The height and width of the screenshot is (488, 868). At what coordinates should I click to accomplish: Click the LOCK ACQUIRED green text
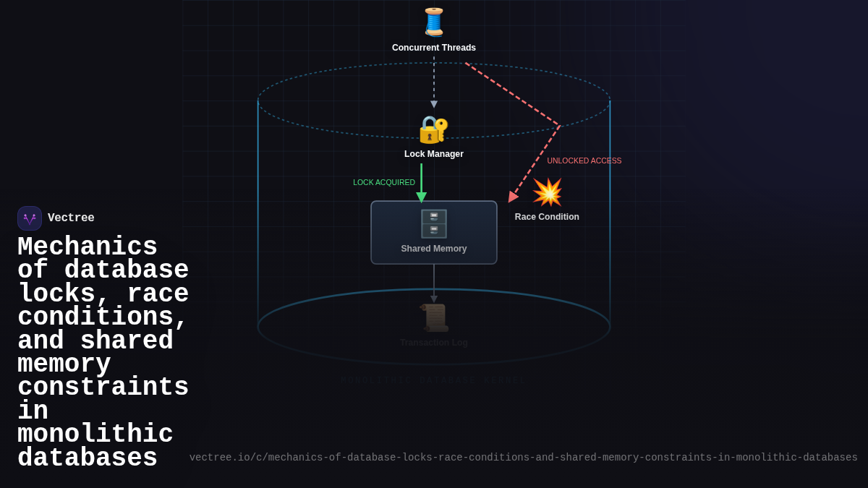tap(384, 183)
